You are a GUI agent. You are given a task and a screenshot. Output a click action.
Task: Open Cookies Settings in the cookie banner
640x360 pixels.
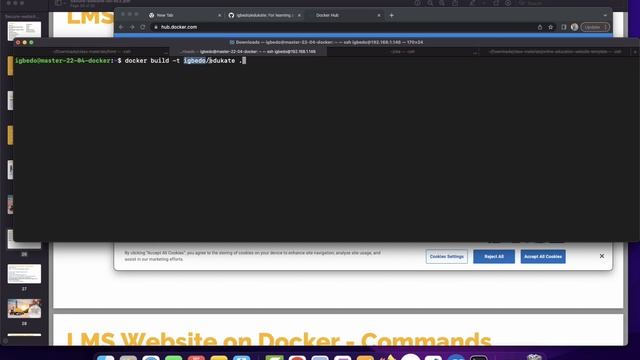pyautogui.click(x=447, y=257)
